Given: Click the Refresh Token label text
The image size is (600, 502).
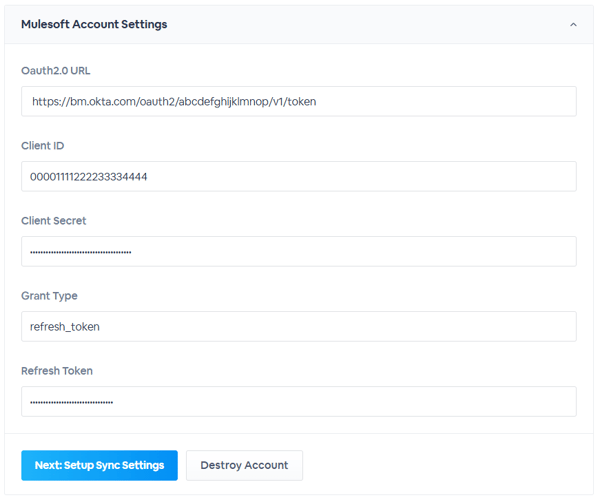Looking at the screenshot, I should [x=57, y=371].
